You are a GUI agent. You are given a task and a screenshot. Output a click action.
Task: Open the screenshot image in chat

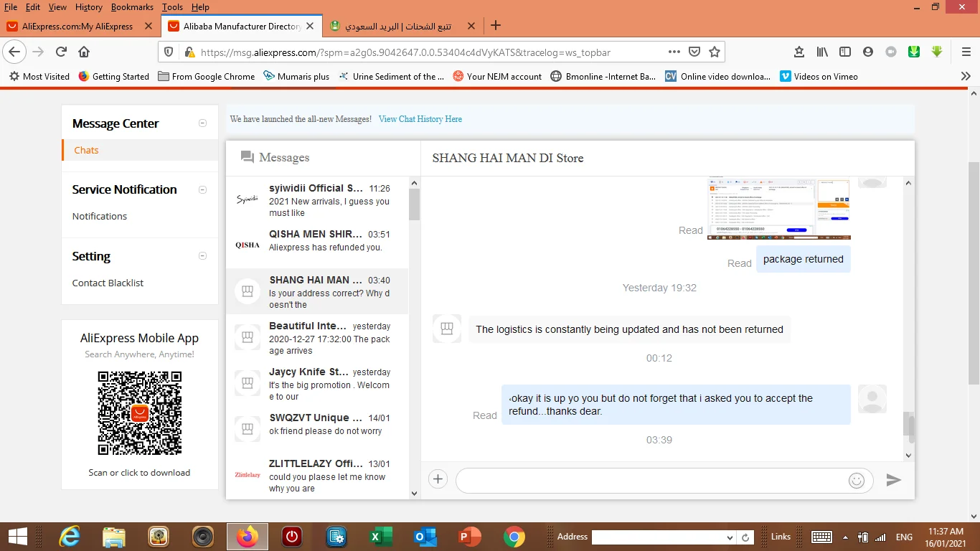click(x=778, y=208)
